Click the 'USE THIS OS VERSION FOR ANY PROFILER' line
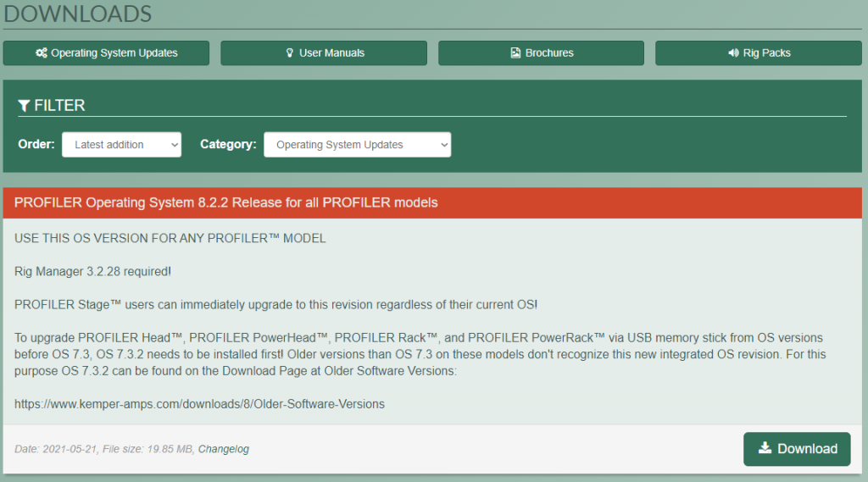This screenshot has height=482, width=868. click(x=170, y=239)
